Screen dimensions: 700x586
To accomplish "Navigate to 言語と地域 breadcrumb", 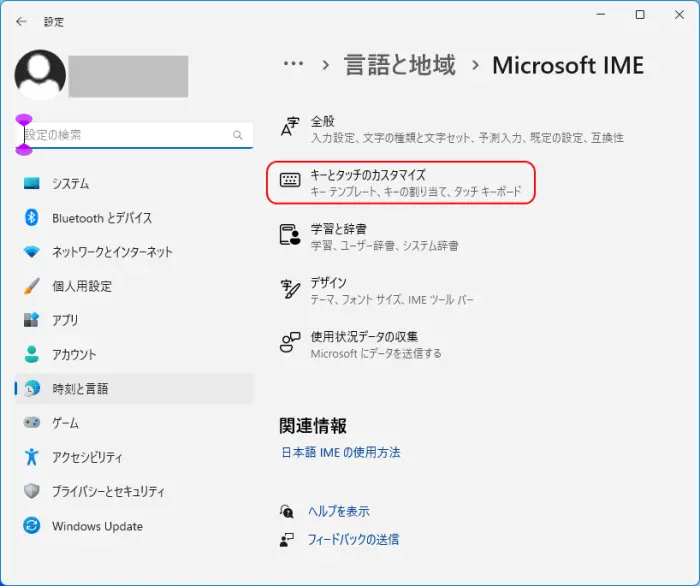I will click(x=400, y=65).
